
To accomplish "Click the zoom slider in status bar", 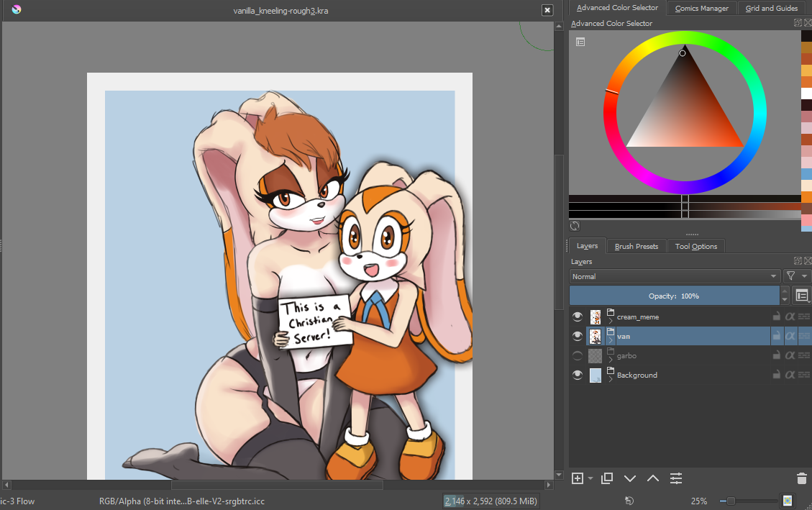I will (748, 501).
